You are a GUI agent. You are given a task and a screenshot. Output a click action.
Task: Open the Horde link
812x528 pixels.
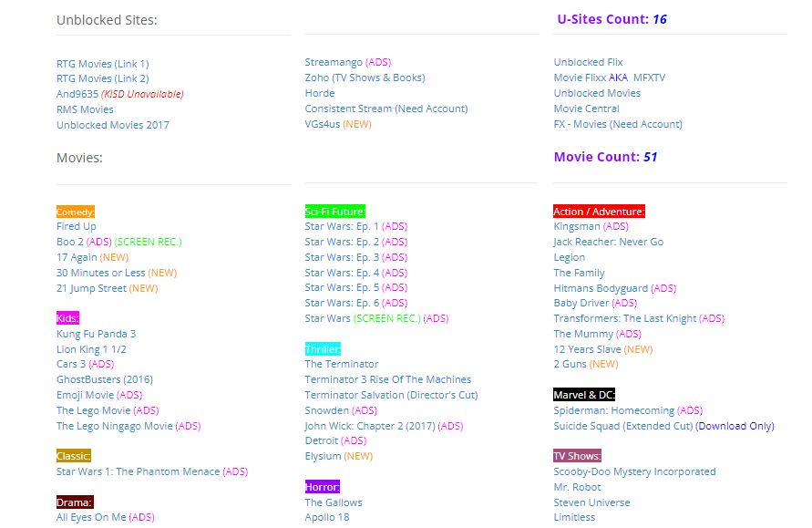(320, 93)
